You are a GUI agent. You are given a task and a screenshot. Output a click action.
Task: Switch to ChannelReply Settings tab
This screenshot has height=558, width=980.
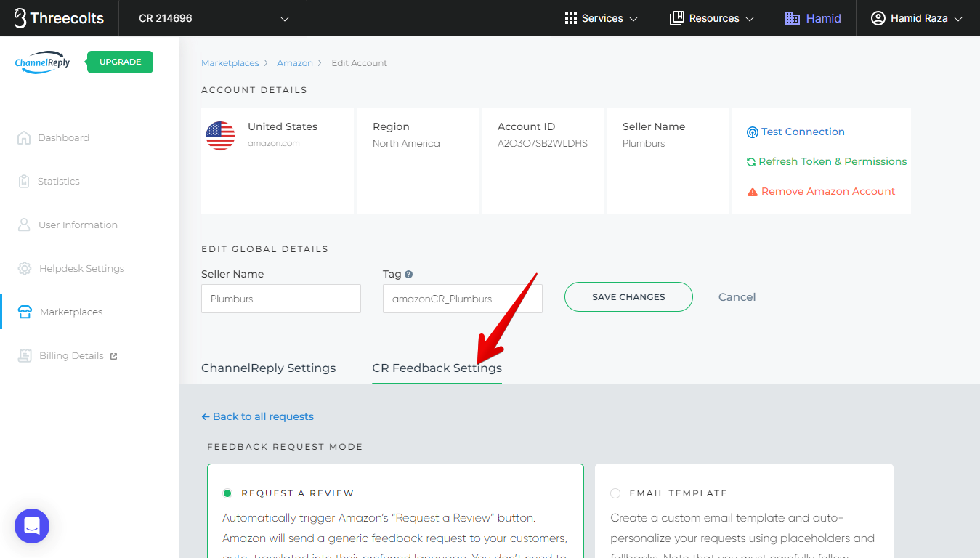[268, 368]
